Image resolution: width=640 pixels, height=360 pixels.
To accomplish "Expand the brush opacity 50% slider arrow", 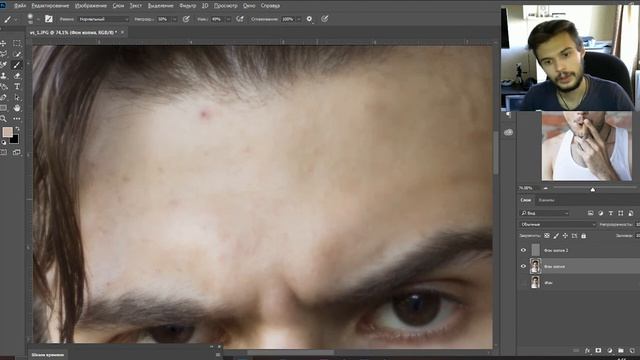I will [175, 19].
